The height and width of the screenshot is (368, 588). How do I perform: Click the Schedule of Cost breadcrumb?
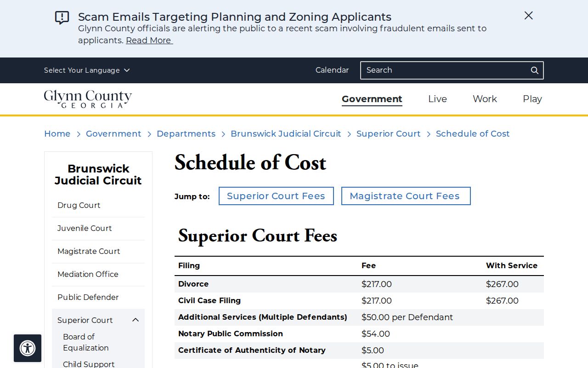click(x=473, y=134)
